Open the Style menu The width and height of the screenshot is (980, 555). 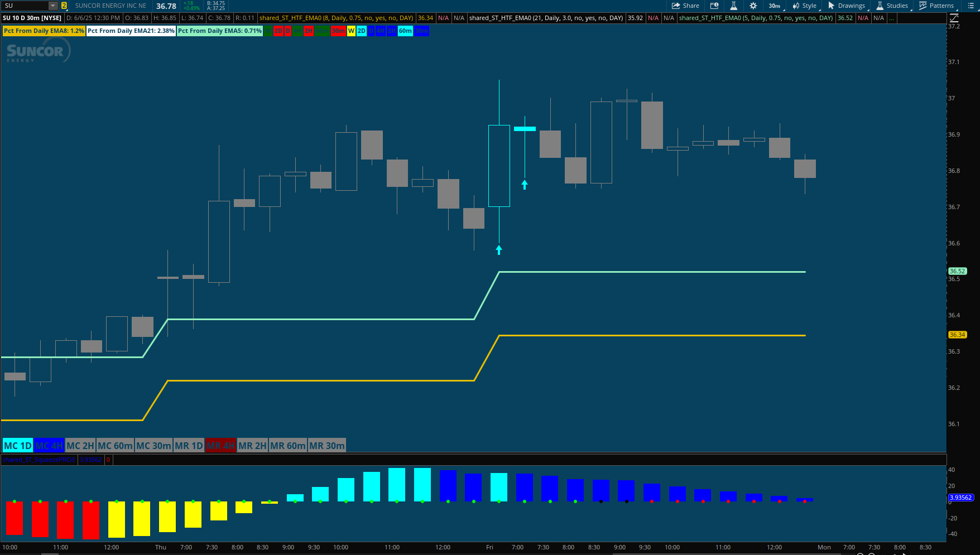(x=804, y=6)
